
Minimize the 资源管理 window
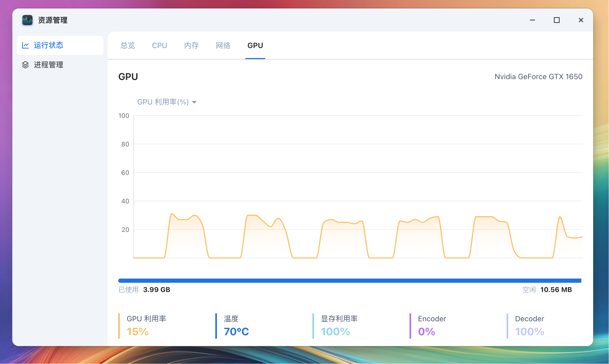[532, 20]
